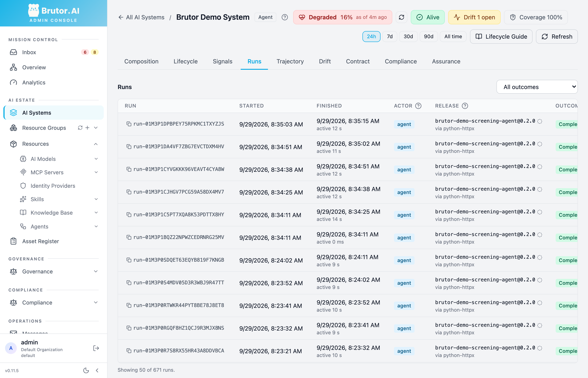Select the 30d time range
This screenshot has height=378, width=588.
(x=408, y=37)
